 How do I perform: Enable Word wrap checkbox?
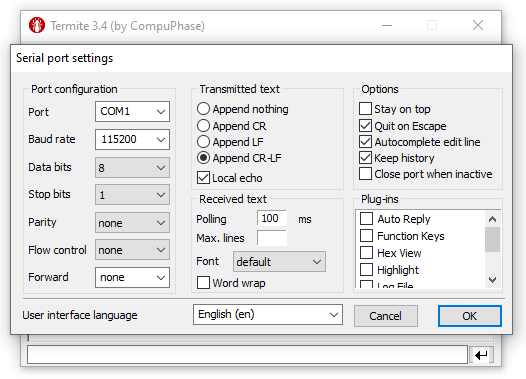[203, 282]
